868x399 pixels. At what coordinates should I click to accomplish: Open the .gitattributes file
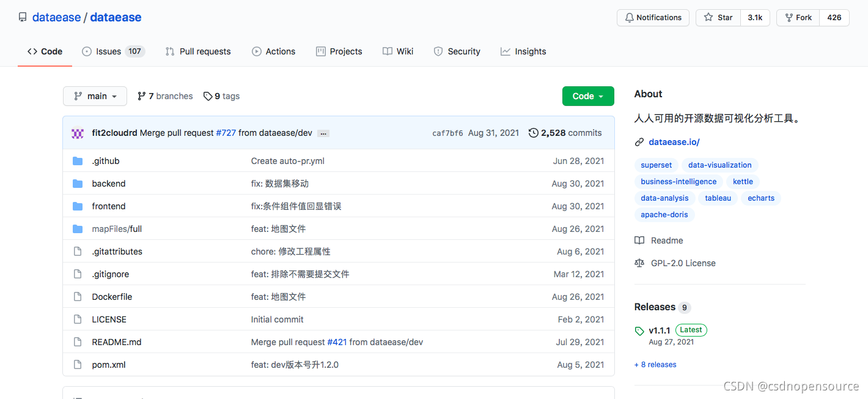[x=117, y=252]
